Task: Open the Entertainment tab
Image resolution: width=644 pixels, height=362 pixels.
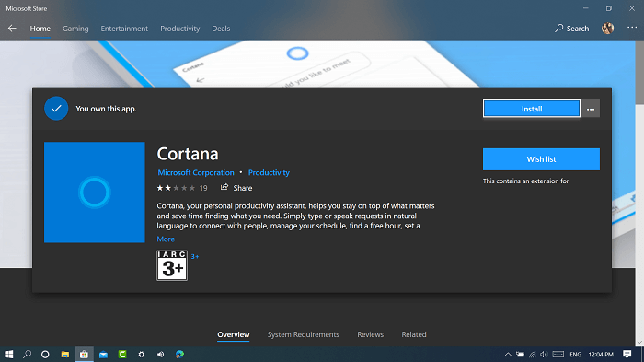Action: click(124, 29)
